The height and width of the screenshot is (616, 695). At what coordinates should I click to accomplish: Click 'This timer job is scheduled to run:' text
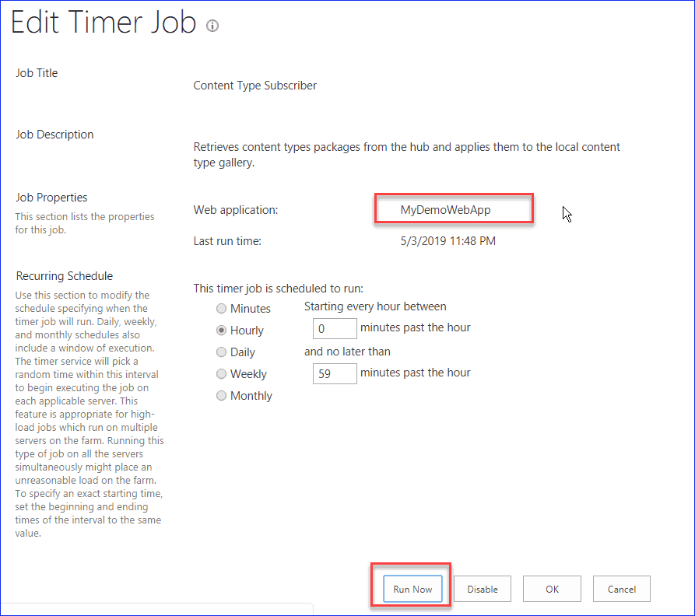pyautogui.click(x=279, y=289)
